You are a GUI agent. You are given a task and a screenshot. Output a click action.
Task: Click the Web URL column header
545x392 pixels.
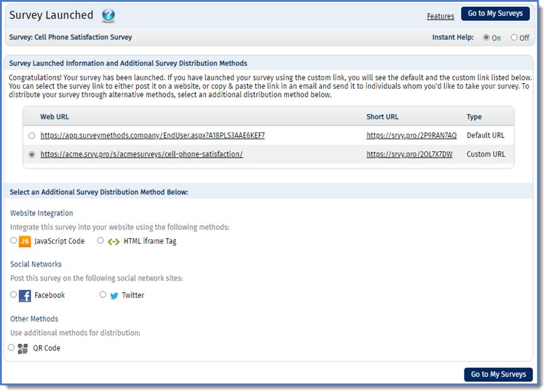(x=55, y=117)
